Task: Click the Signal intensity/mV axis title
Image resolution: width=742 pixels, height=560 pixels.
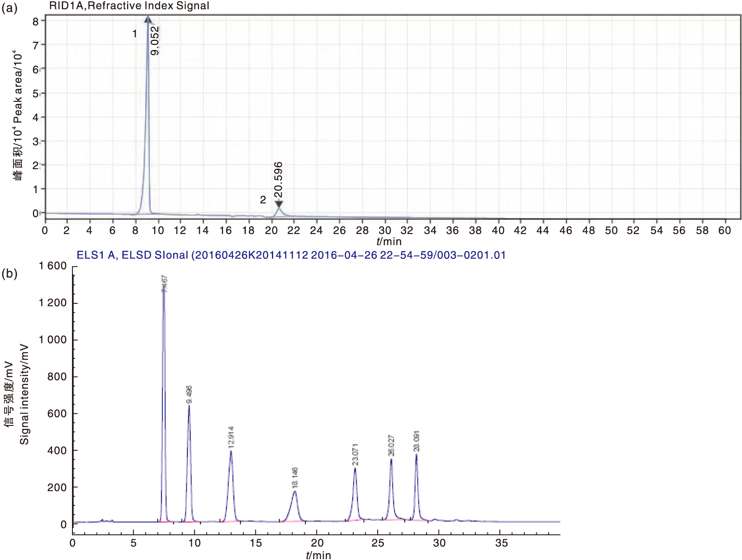Action: pos(24,394)
